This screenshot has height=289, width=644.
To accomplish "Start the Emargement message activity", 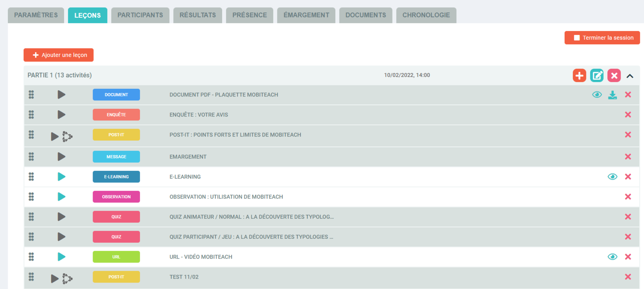I will coord(61,156).
